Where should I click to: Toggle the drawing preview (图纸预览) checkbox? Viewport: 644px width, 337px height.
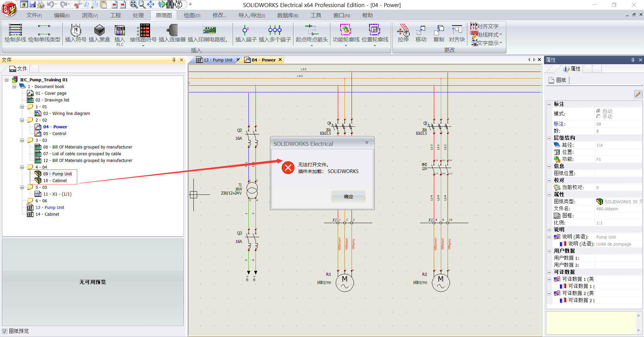tap(5, 331)
